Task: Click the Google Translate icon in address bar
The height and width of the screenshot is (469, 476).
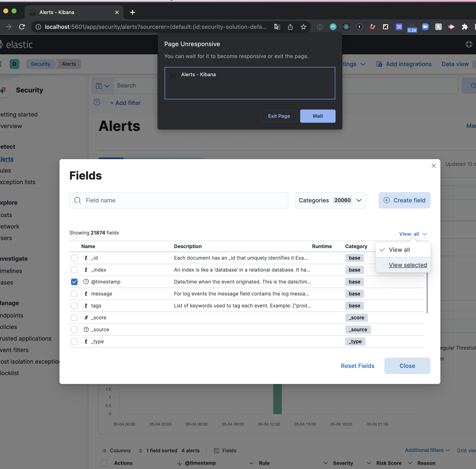Action: [x=277, y=27]
